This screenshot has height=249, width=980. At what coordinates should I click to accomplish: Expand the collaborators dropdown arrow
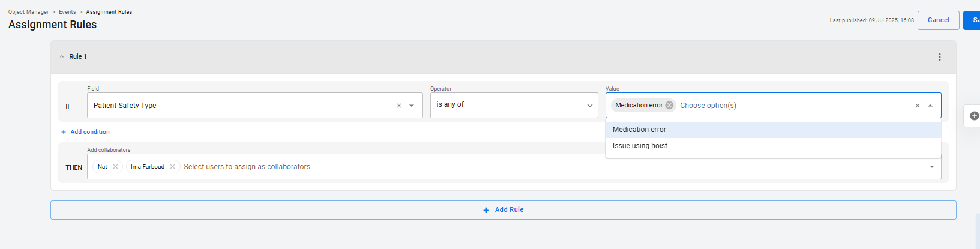pos(931,167)
